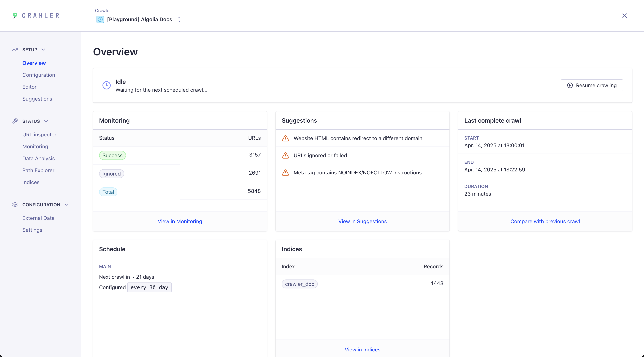
Task: Toggle the Ignored status badge
Action: tap(111, 173)
